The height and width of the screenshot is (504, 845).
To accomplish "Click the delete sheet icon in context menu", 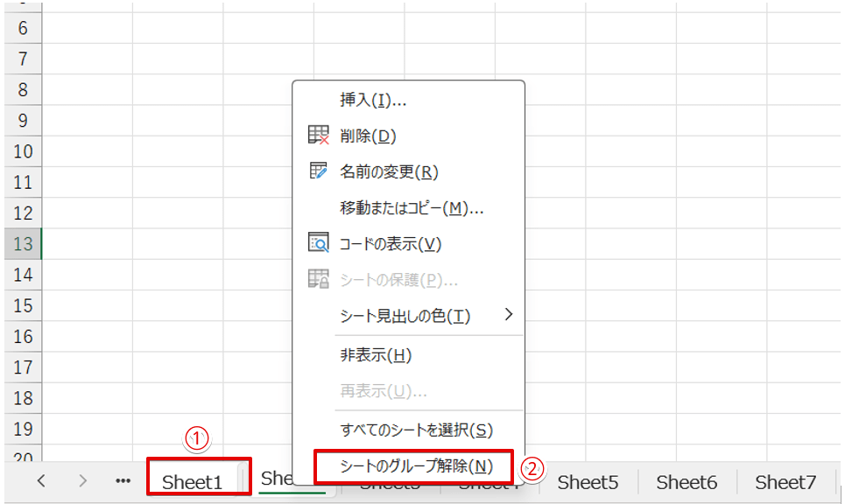I will pyautogui.click(x=318, y=136).
